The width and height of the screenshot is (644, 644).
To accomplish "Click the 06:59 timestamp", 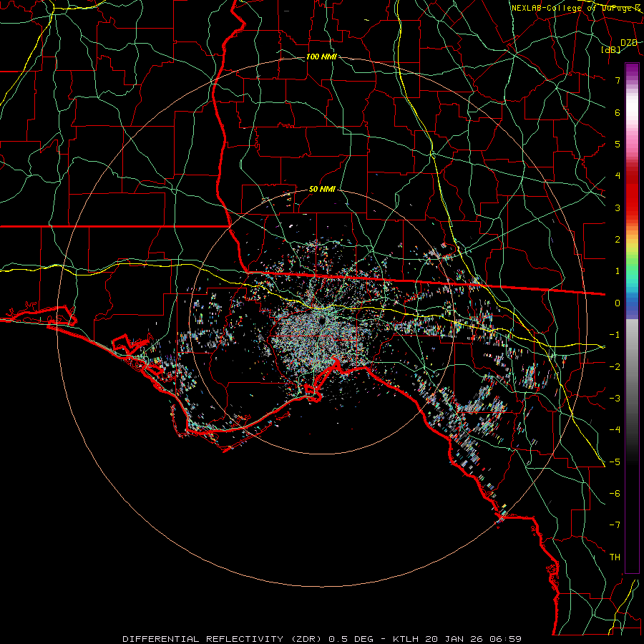I will pyautogui.click(x=504, y=639).
